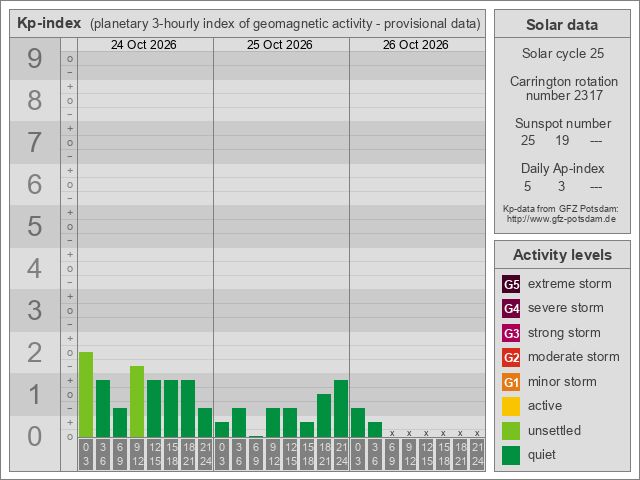Select the light green 'unsettled' swatch
Viewport: 640px width, 480px height.
pyautogui.click(x=511, y=431)
